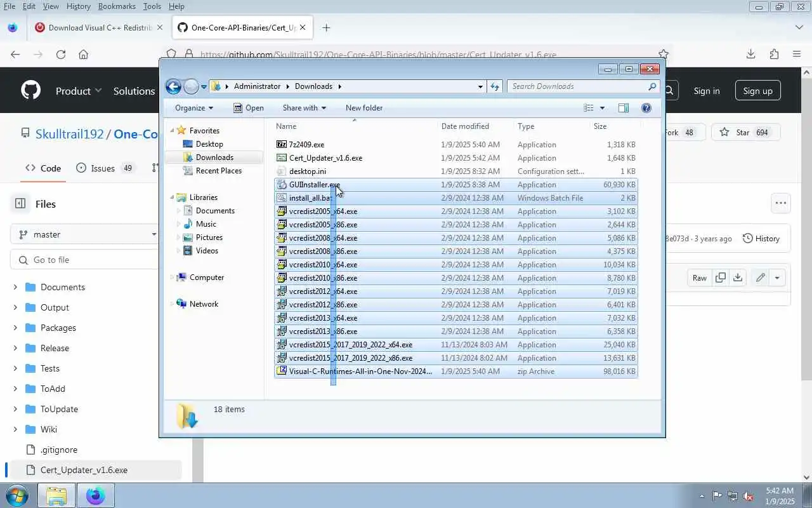Image resolution: width=812 pixels, height=508 pixels.
Task: Click in Search Downloads field
Action: (x=577, y=86)
